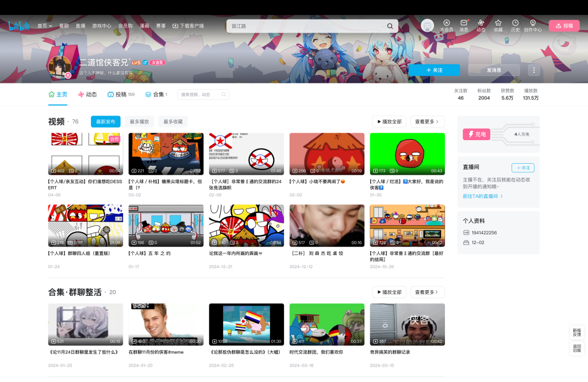The image size is (588, 382).
Task: Switch sorting to 最多播放
Action: (139, 122)
